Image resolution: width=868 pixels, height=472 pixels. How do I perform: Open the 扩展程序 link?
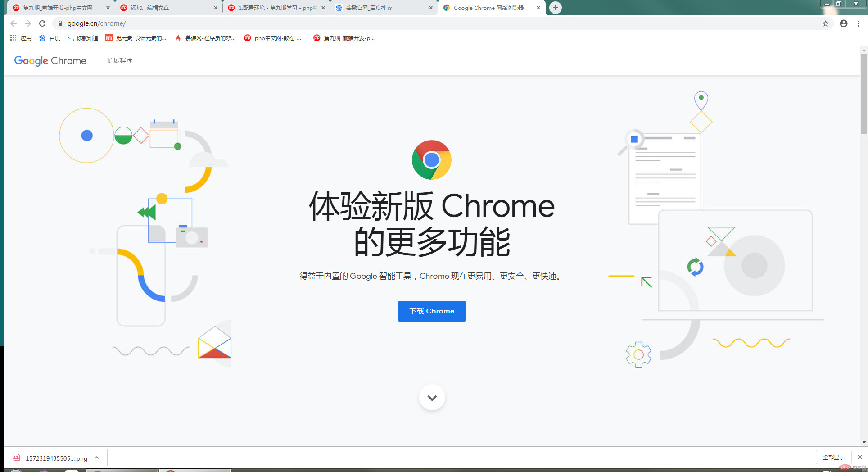(120, 60)
